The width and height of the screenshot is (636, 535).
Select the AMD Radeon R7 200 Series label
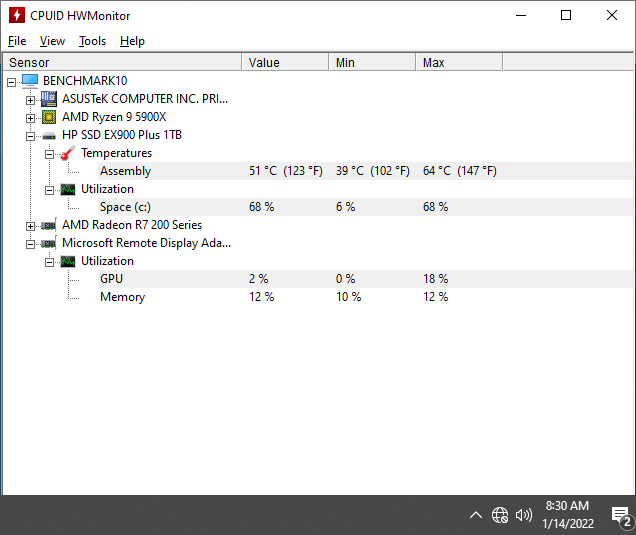tap(132, 225)
